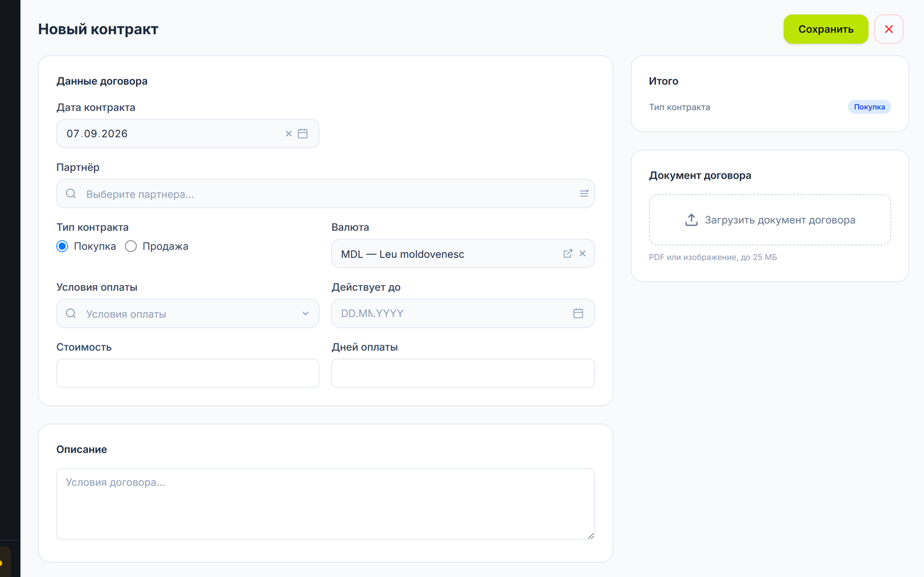Open the selected currency in new window

click(568, 254)
